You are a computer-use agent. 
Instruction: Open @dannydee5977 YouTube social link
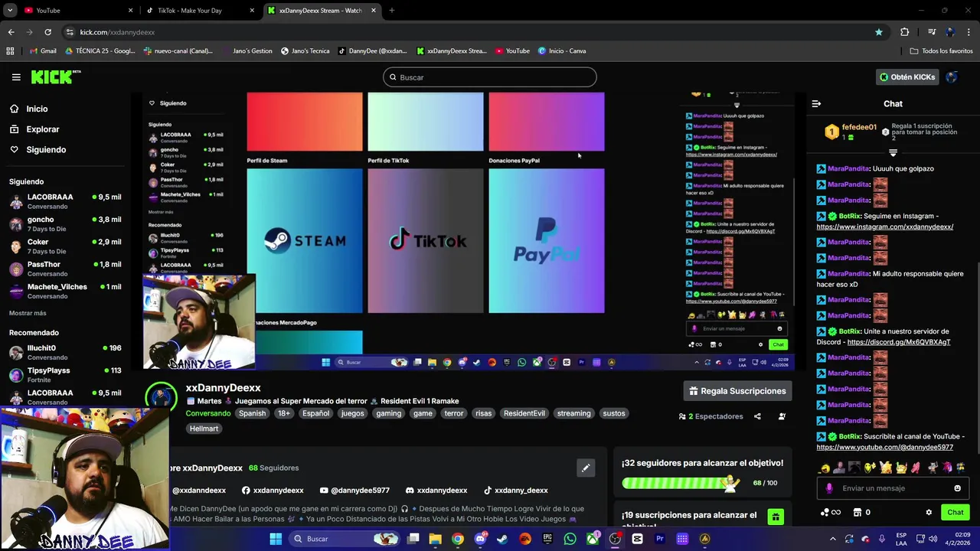click(x=354, y=491)
